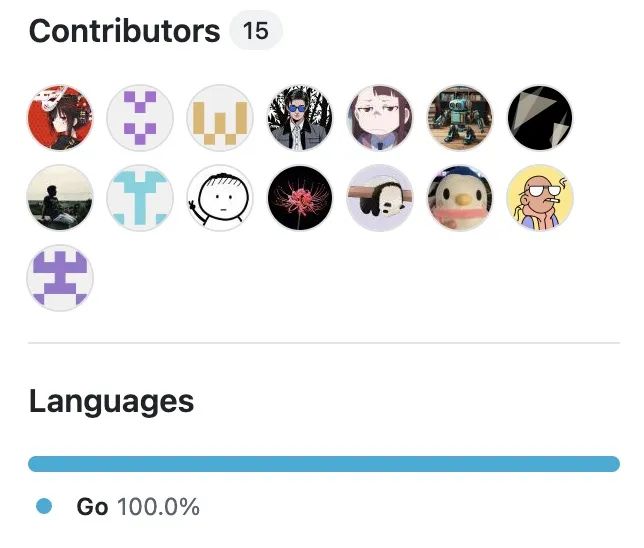Click the brown-haired anime girl with glasses avatar
This screenshot has width=644, height=548.
tap(380, 118)
